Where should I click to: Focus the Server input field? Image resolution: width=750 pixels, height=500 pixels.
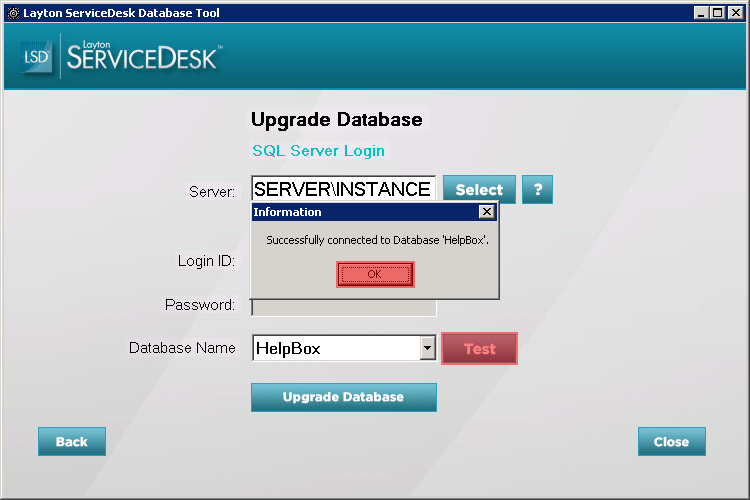(343, 189)
